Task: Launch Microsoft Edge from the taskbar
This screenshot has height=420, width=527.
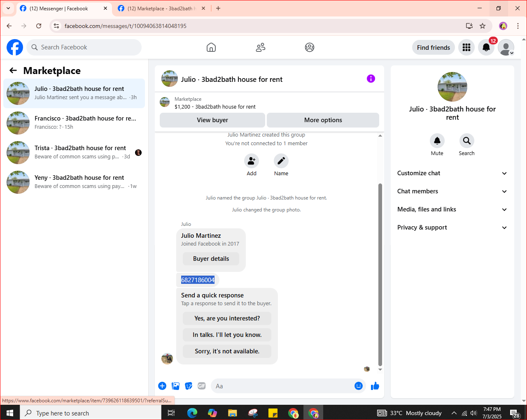Action: point(192,413)
